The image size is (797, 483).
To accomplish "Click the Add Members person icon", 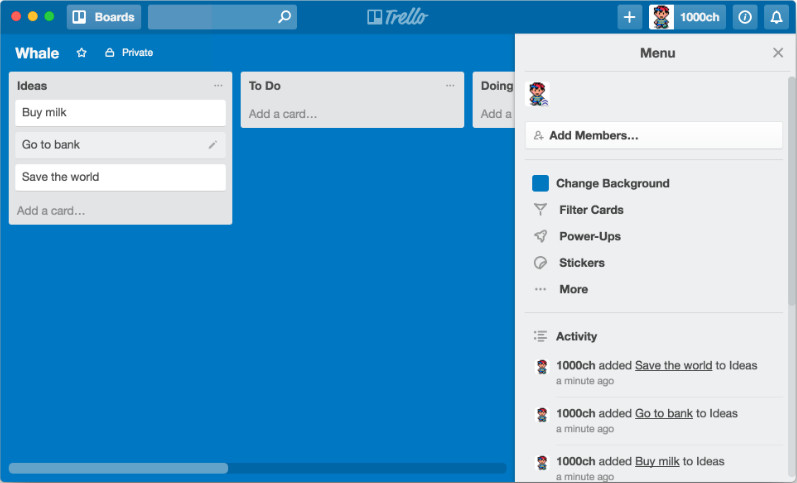I will tap(538, 135).
